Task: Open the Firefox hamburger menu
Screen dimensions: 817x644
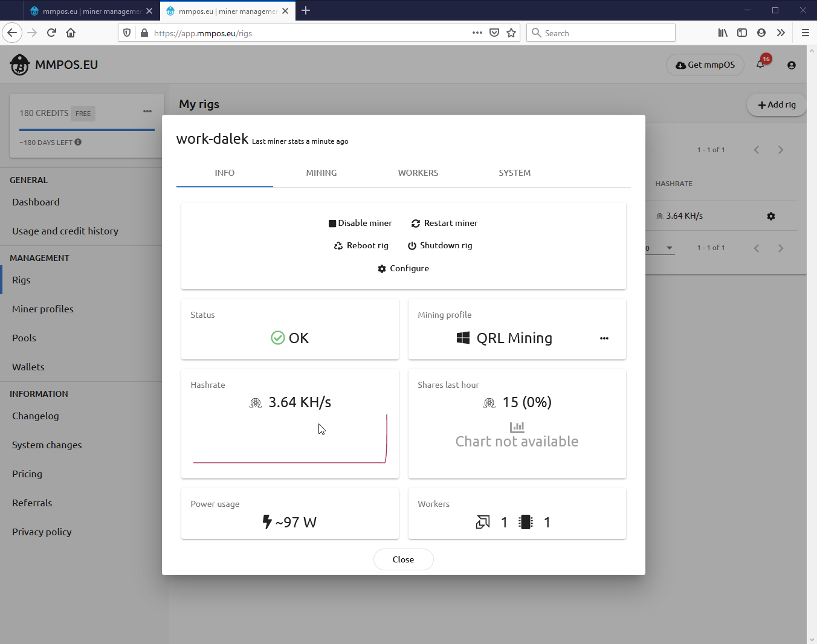Action: pyautogui.click(x=805, y=33)
